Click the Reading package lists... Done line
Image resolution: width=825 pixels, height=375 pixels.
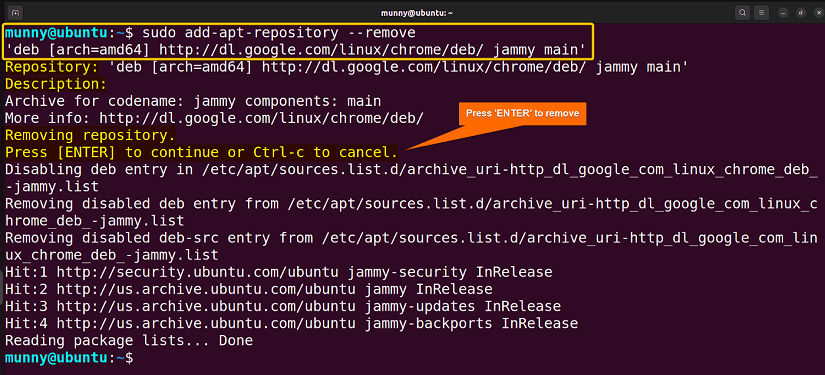tap(129, 341)
